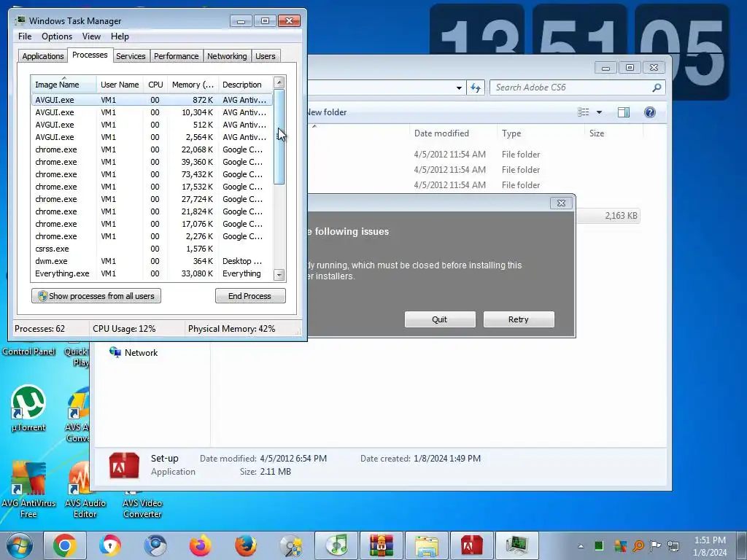Switch to the Performance tab
This screenshot has width=747, height=560.
pos(176,56)
